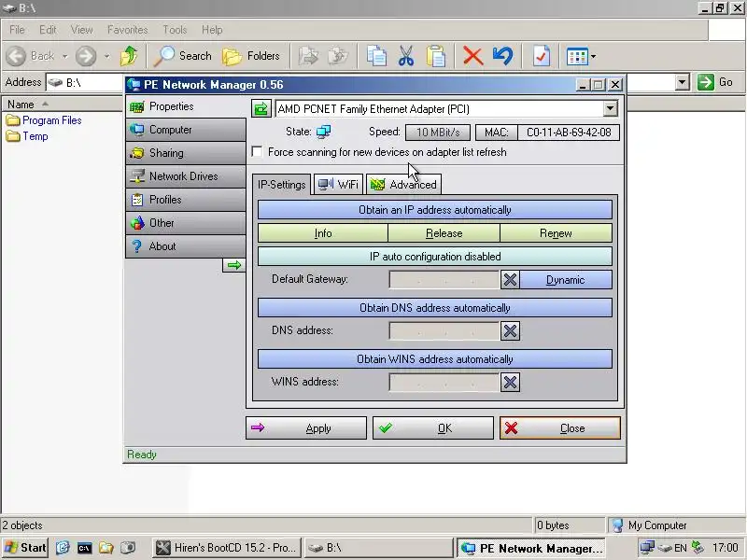Select the Temp folder

point(28,136)
